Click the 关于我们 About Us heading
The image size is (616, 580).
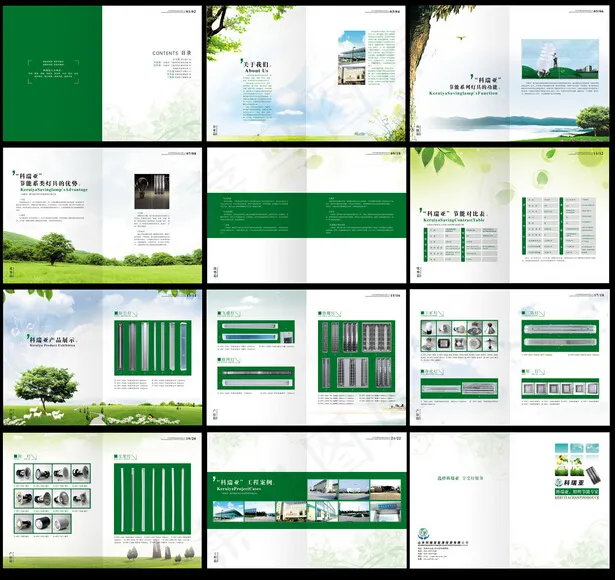[x=256, y=66]
